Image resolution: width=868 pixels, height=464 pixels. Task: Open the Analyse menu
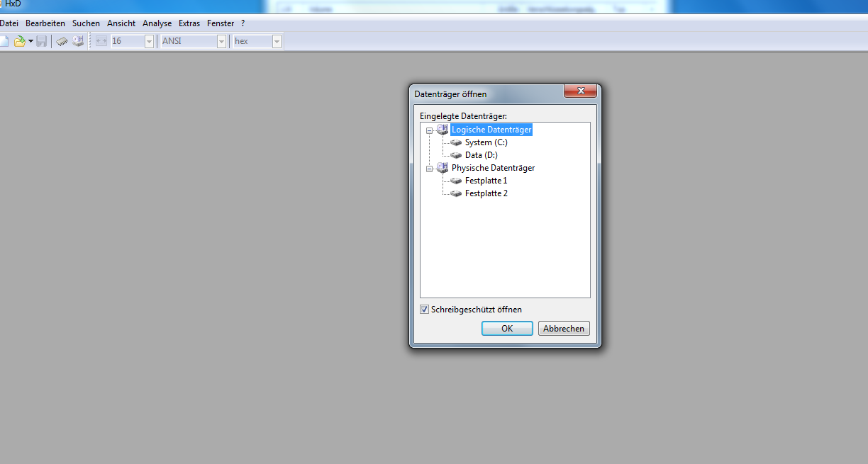pyautogui.click(x=157, y=23)
